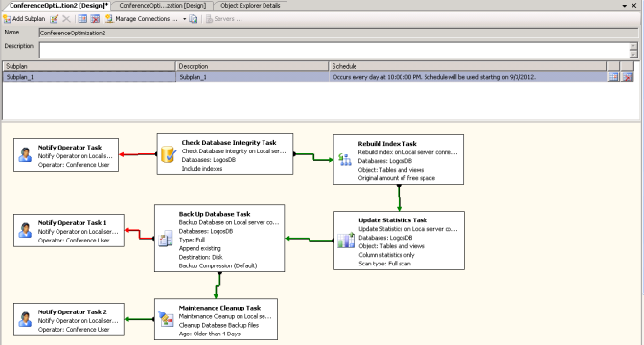Click the Subplan_1 row remove schedule icon
The height and width of the screenshot is (345, 644).
click(627, 77)
